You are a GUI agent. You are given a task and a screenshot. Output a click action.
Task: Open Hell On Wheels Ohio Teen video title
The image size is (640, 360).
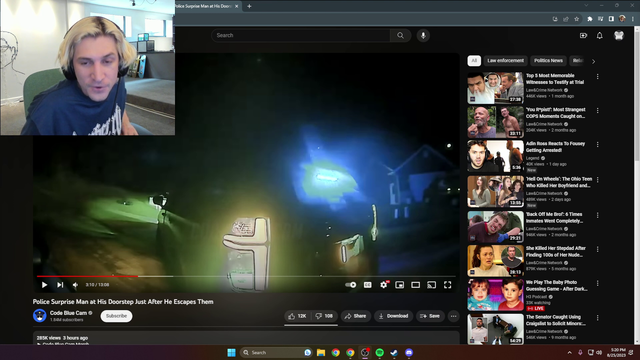pos(559,182)
